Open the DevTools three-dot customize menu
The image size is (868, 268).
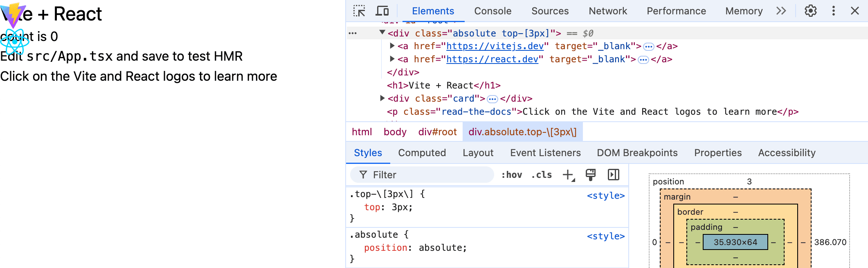point(833,11)
